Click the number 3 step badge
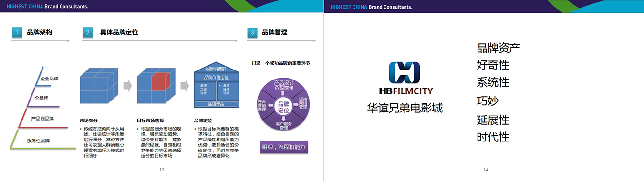Viewport: 644px width, 181px height. click(252, 32)
